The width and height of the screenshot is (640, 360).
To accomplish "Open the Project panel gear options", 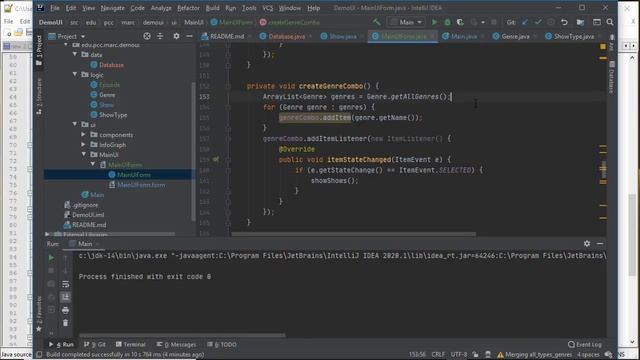I will [x=176, y=36].
